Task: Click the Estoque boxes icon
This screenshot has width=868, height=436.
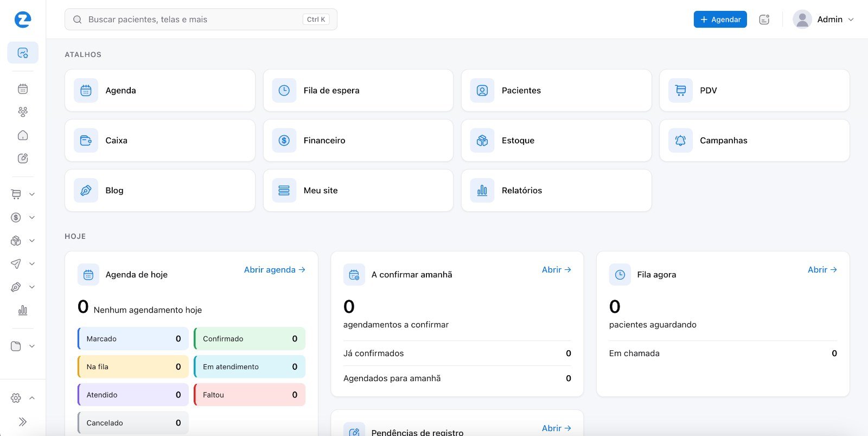Action: click(x=482, y=141)
